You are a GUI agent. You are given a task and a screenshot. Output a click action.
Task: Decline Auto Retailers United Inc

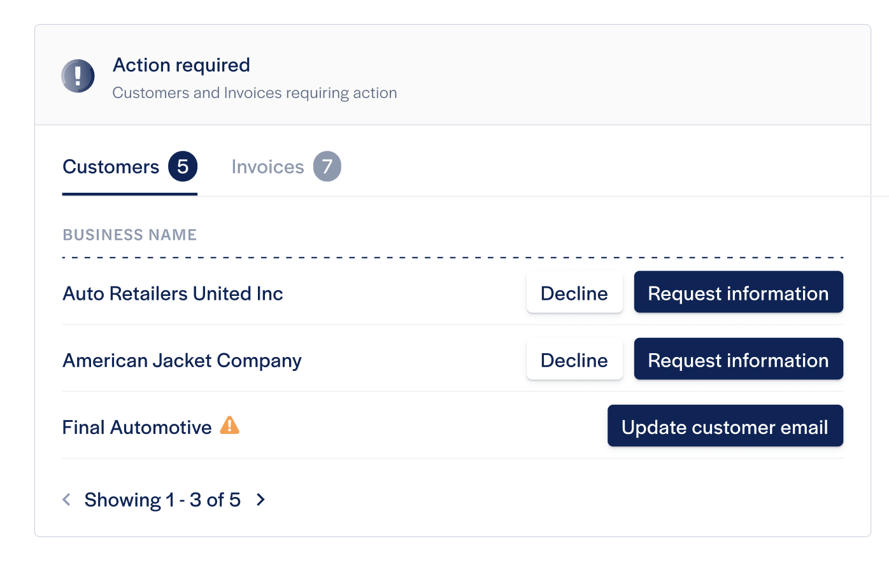pyautogui.click(x=574, y=293)
